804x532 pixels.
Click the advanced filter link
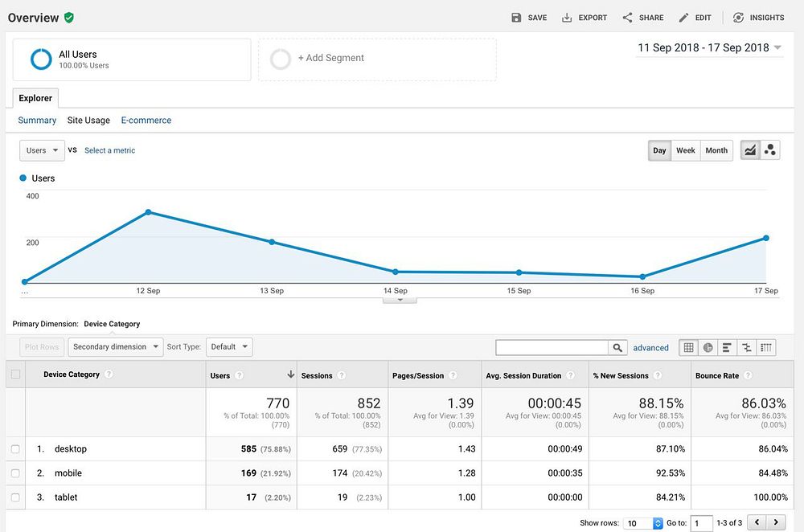650,347
